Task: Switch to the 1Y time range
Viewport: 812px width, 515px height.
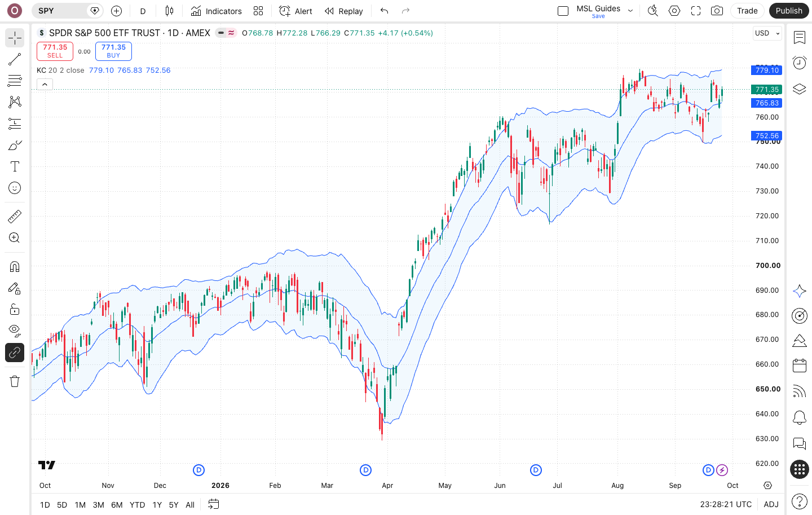Action: (157, 505)
